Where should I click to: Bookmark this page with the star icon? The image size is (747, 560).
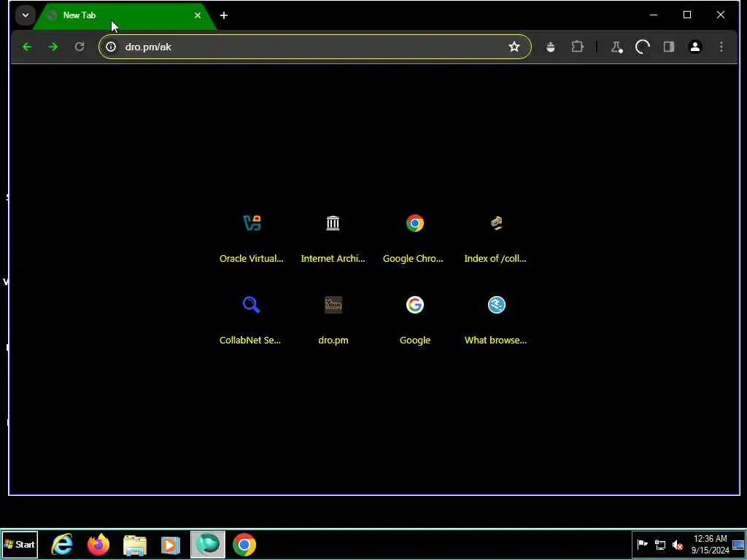514,47
